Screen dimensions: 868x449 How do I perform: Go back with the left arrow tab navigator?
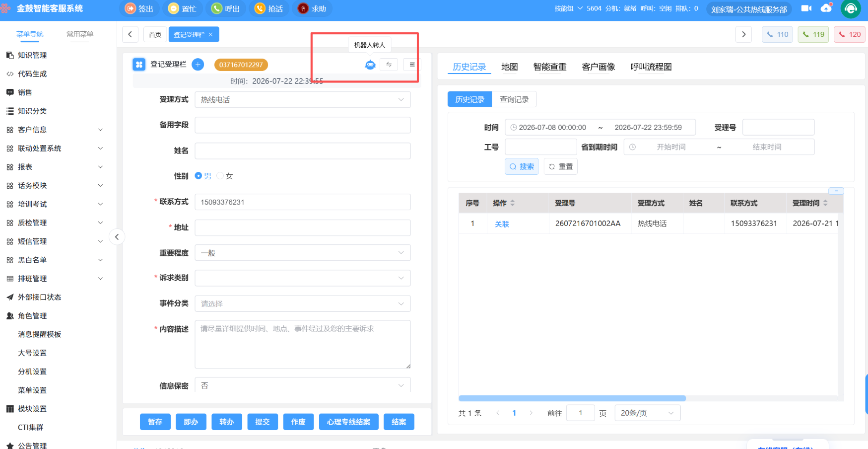click(x=130, y=34)
